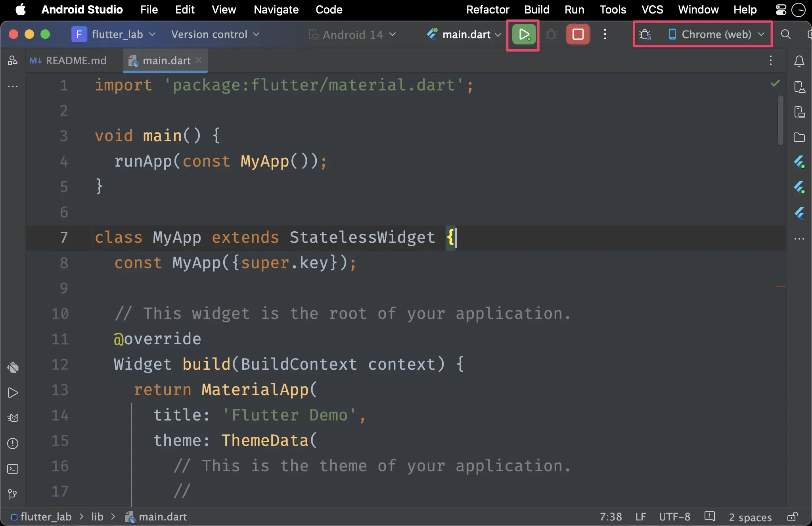
Task: Click 'MaterialApp(' on line 13
Action: click(259, 390)
